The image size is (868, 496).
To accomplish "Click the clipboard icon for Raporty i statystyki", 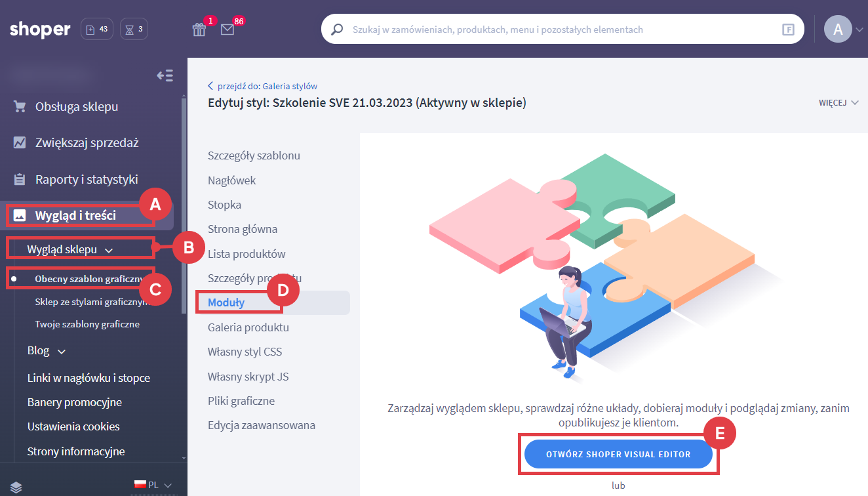I will (x=20, y=179).
